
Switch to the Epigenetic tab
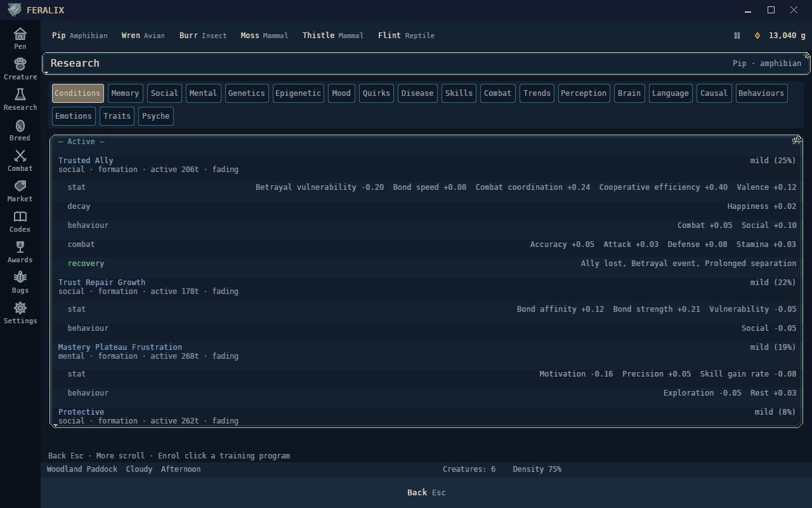tap(298, 93)
